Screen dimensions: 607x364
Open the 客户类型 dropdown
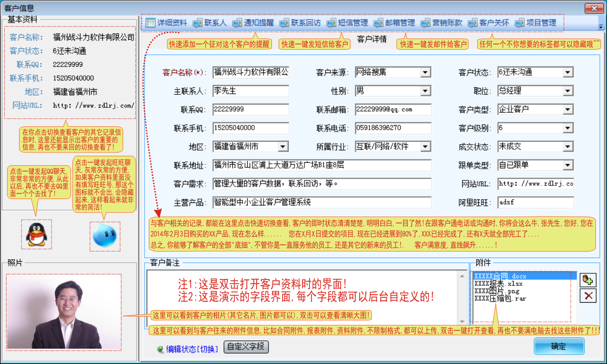pyautogui.click(x=568, y=110)
